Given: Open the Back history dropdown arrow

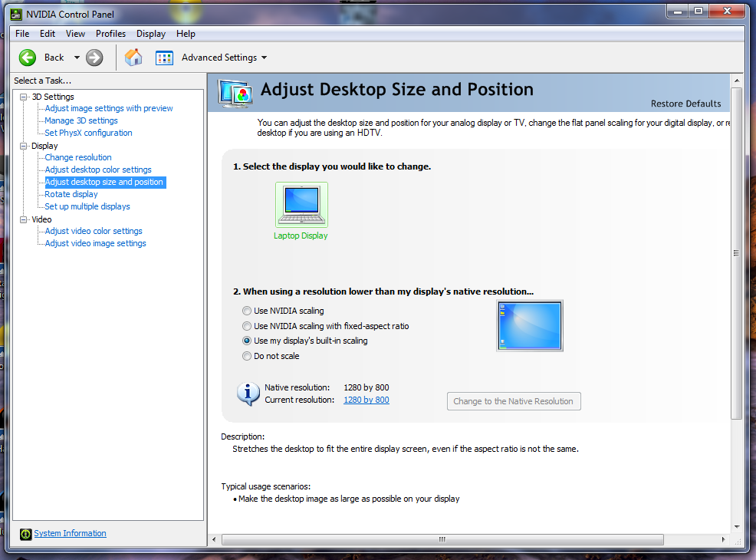Looking at the screenshot, I should coord(77,58).
